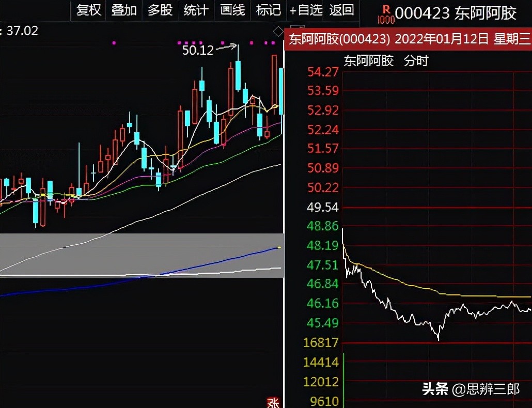The image size is (532, 408).
Task: Activate the 画线 line drawing tool
Action: (x=232, y=10)
